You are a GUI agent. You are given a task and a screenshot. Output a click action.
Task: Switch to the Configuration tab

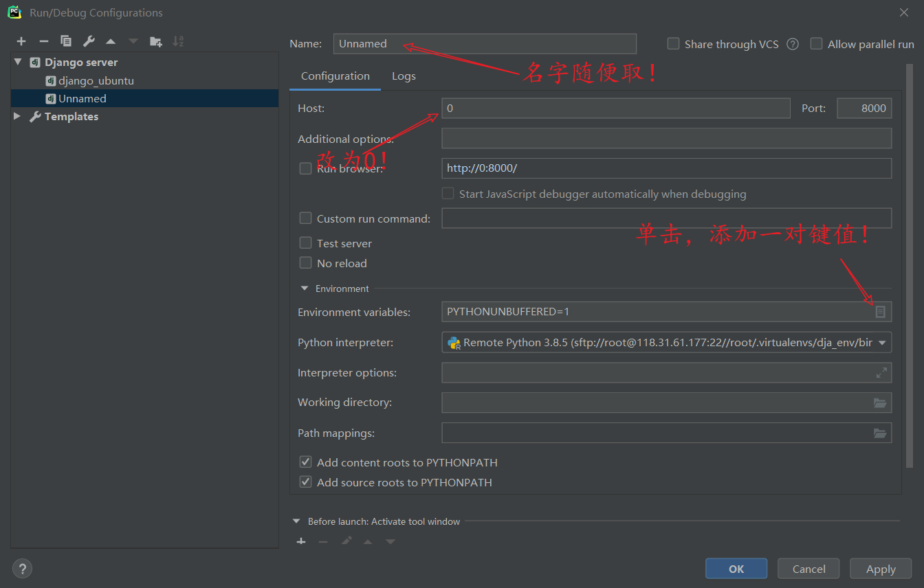(335, 76)
